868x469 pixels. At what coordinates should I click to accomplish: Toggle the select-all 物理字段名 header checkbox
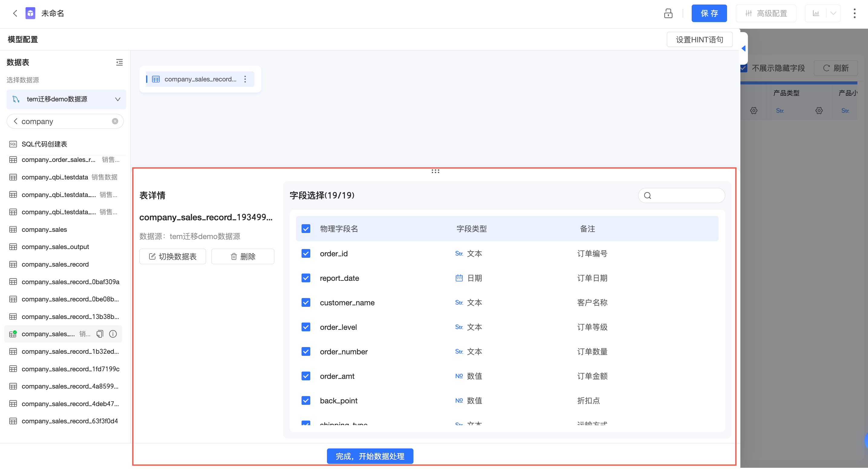[x=306, y=228]
